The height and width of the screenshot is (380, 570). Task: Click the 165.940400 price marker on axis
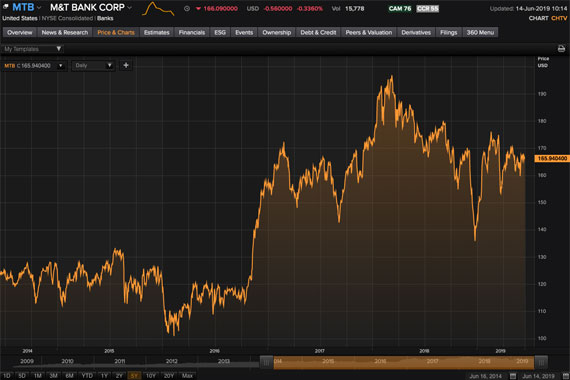[552, 159]
